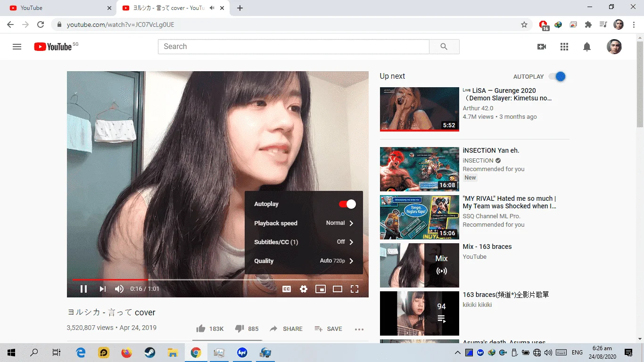Close the settings menu via the gear icon
Viewport: 644px width, 362px height.
click(x=304, y=289)
